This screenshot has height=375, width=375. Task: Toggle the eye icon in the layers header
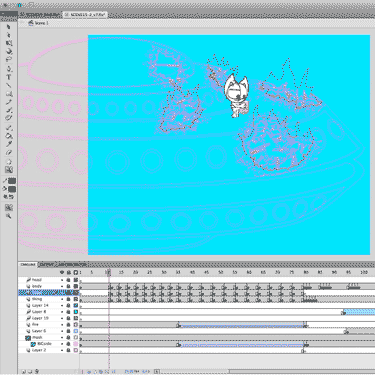click(x=62, y=272)
